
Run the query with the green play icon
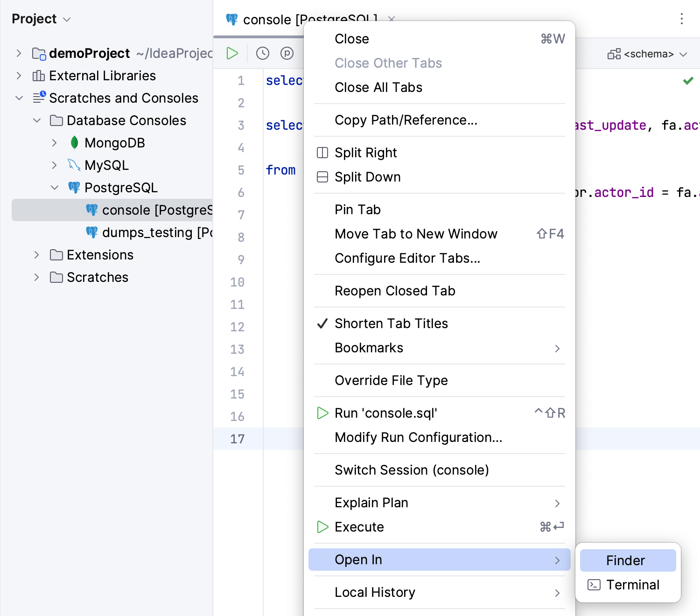click(x=232, y=53)
